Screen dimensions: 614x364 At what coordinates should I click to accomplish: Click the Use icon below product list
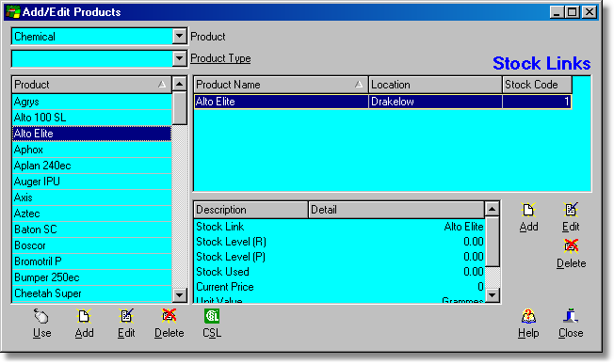click(x=41, y=316)
